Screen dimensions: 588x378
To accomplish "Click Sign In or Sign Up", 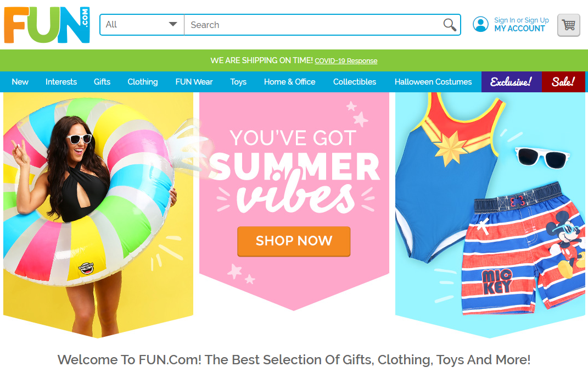I will [x=521, y=20].
